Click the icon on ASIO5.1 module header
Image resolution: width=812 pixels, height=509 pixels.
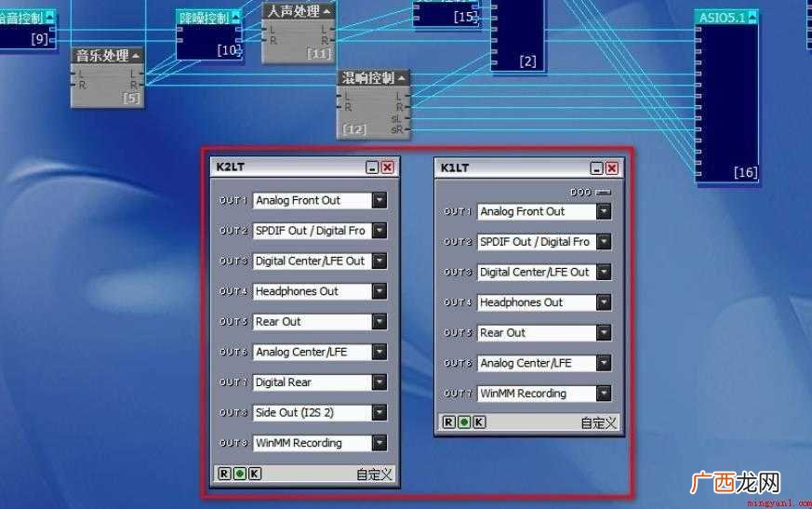(752, 18)
